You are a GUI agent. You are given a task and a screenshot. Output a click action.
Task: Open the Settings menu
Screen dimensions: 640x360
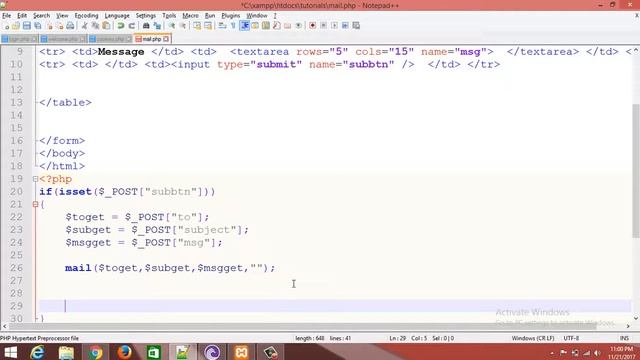(x=146, y=16)
